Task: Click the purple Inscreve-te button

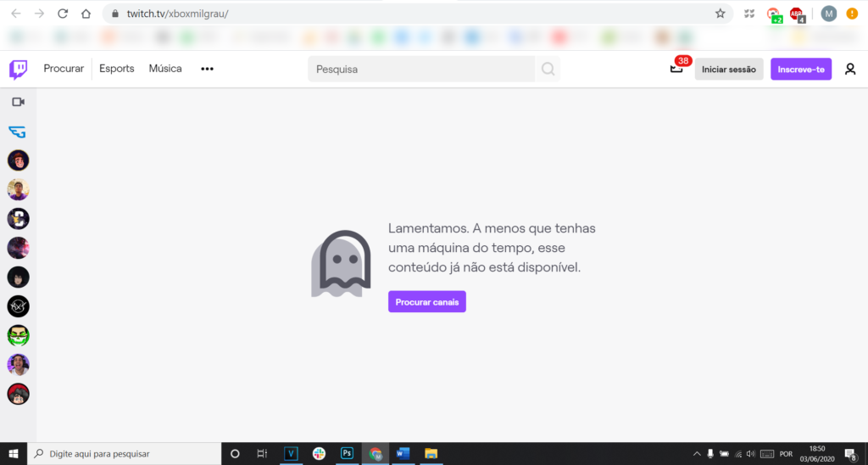Action: pos(800,70)
